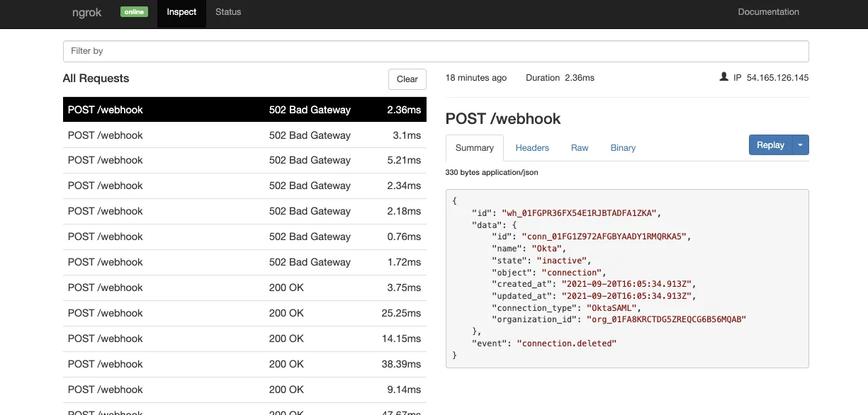Open the Summary tab
Image resolution: width=868 pixels, height=415 pixels.
click(x=474, y=148)
